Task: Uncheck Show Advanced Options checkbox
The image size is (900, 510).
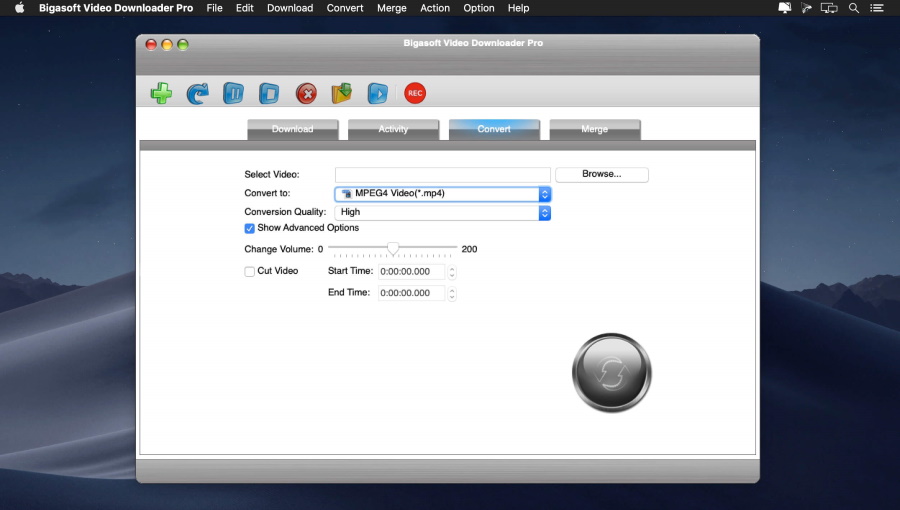Action: point(249,228)
